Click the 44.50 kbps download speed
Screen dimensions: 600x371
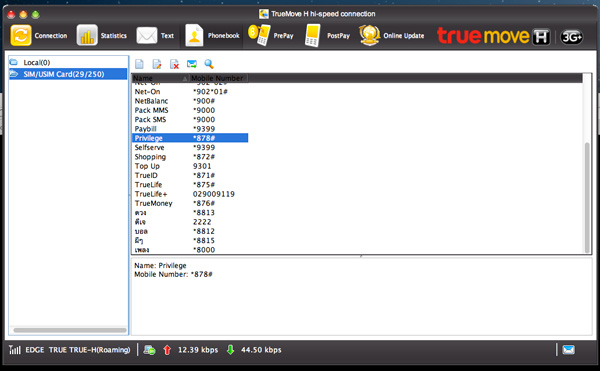pos(261,350)
